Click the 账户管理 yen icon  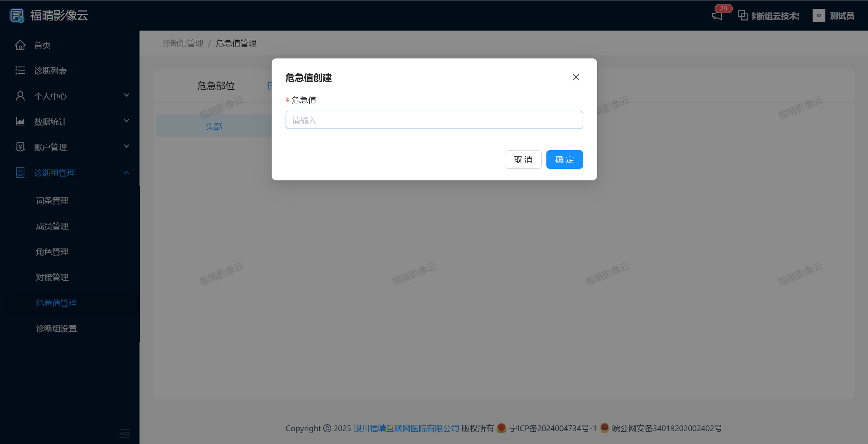coord(20,147)
